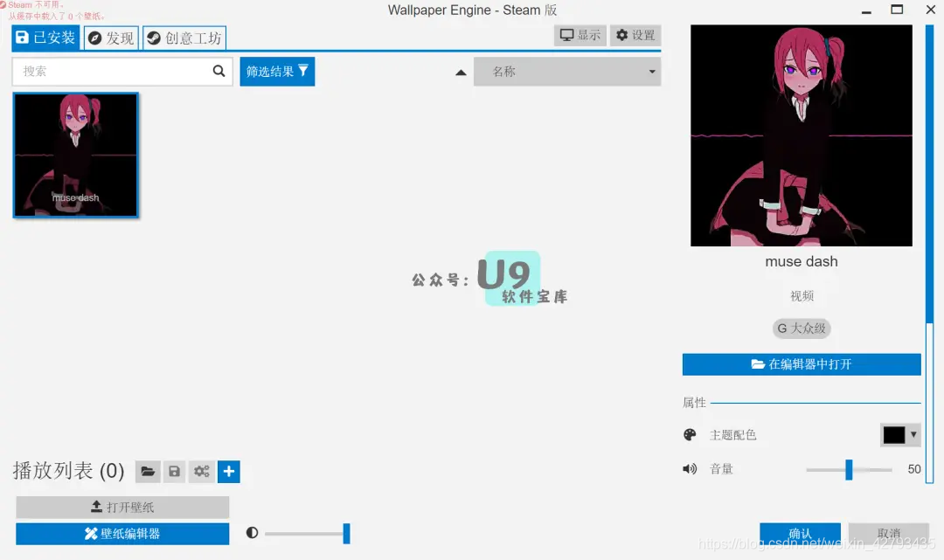Load playlist with the folder icon
Viewport: 944px width, 560px height.
coord(148,471)
